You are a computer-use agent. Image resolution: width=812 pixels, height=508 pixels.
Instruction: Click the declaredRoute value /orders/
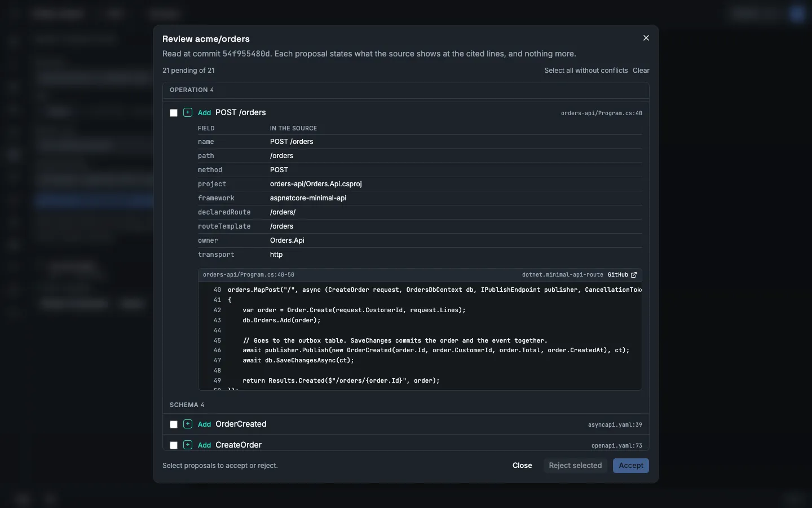pos(283,212)
